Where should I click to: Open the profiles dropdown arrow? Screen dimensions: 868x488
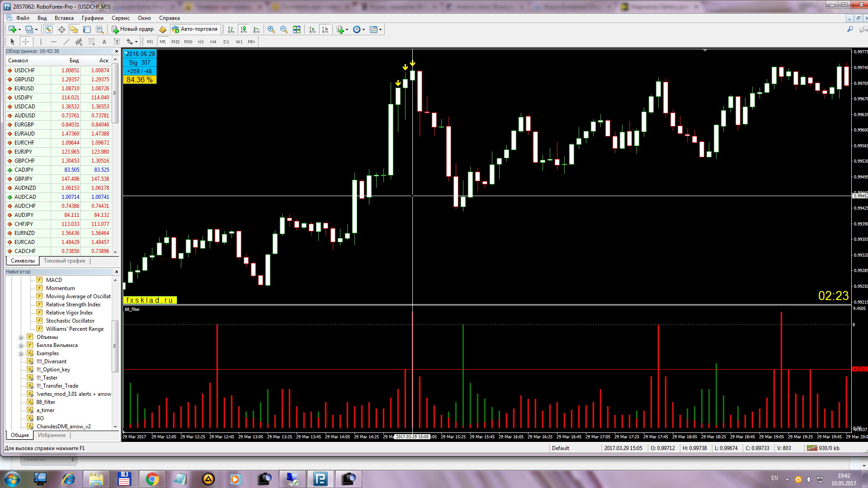36,29
